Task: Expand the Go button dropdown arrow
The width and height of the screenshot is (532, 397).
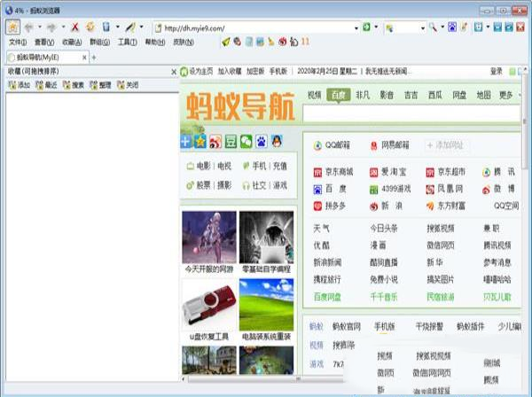Action: (376, 27)
